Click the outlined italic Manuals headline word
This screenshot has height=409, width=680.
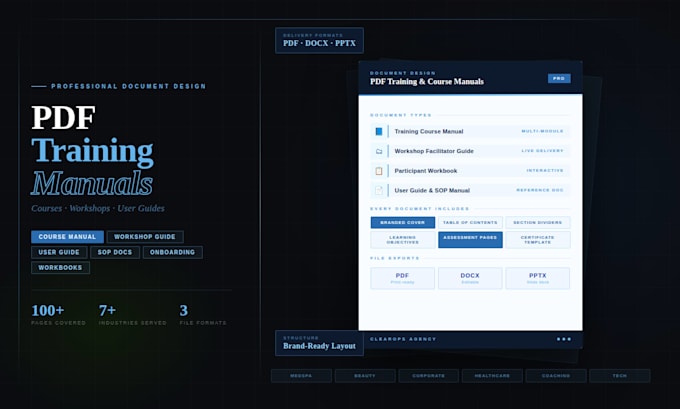coord(92,183)
